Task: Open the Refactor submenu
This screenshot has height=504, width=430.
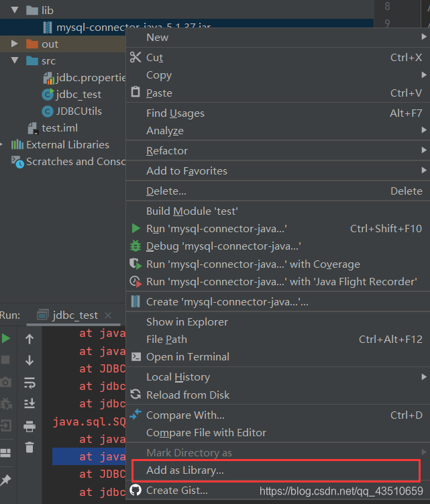Action: click(x=278, y=151)
